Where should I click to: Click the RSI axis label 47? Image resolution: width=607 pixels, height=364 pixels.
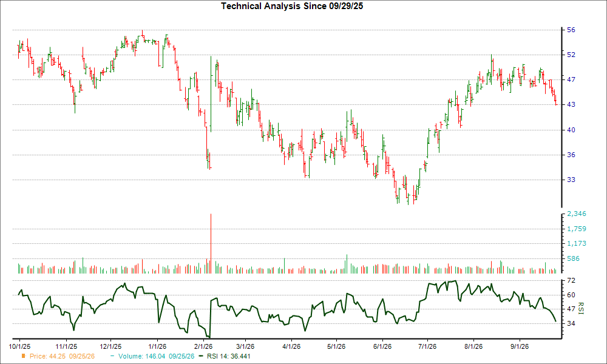(571, 309)
